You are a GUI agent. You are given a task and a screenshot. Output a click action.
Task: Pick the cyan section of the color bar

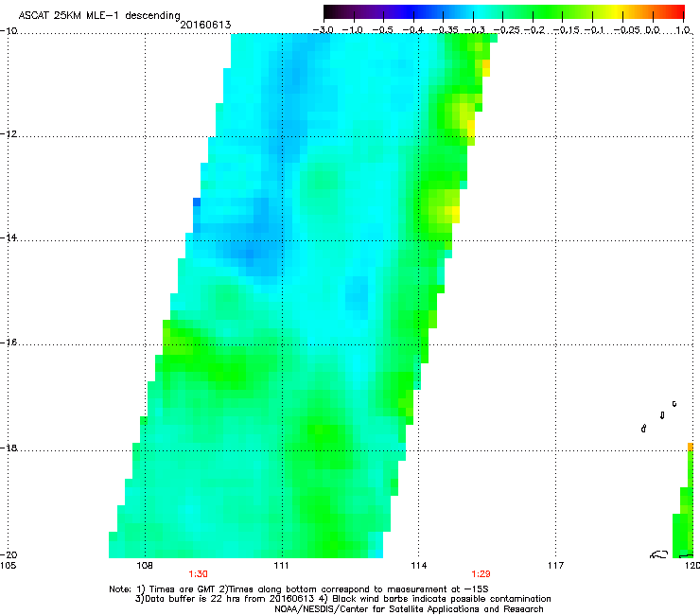(478, 12)
